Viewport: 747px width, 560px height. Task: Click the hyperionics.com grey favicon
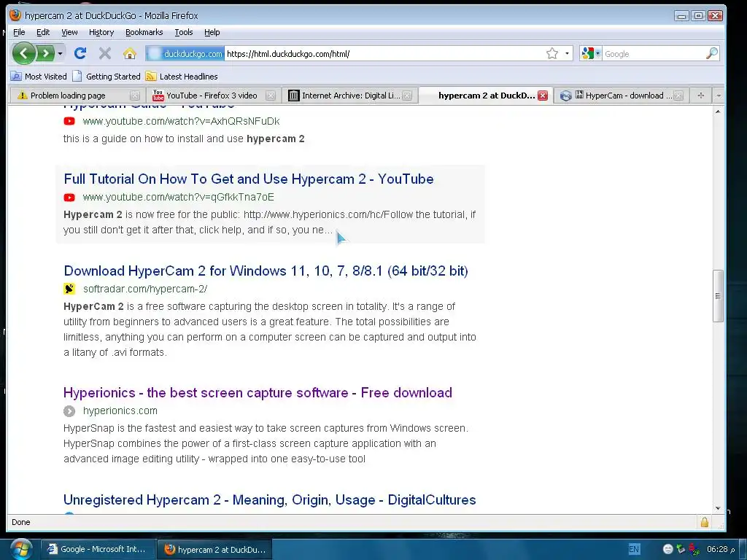click(x=69, y=411)
